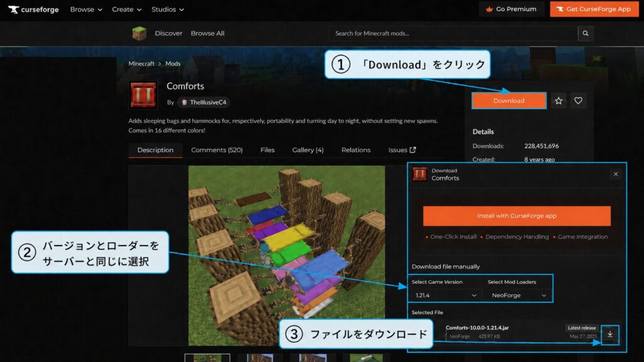This screenshot has width=644, height=362.
Task: Open author TheIllusiveC4 profile
Action: (x=204, y=102)
